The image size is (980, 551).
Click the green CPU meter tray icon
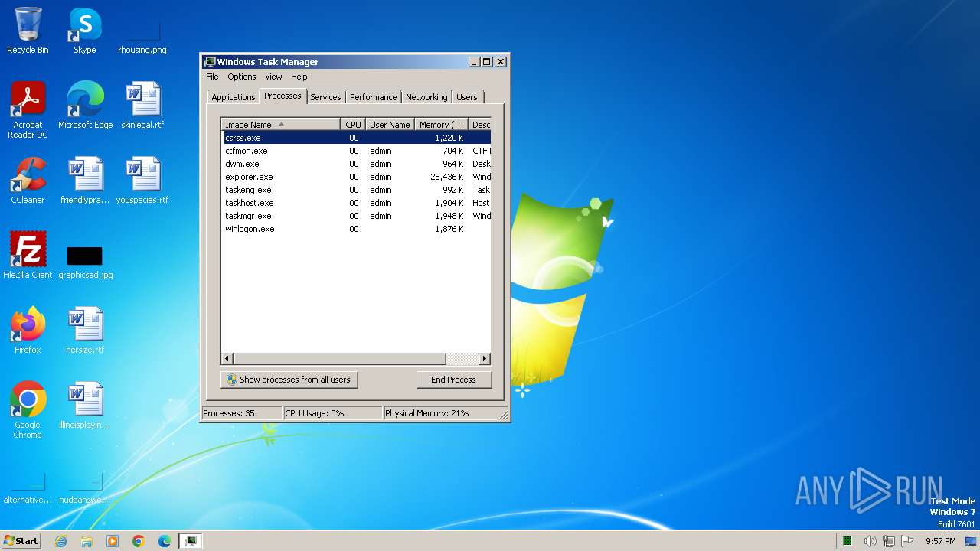click(x=848, y=541)
